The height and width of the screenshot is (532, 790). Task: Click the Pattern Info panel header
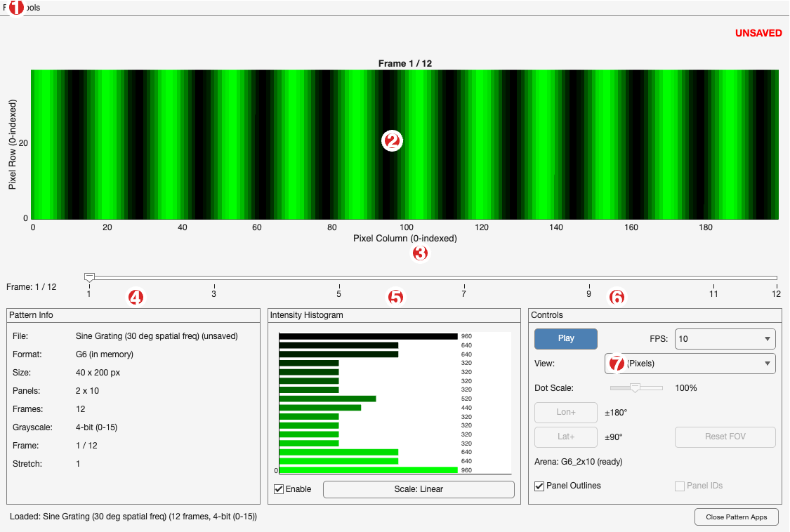pyautogui.click(x=32, y=314)
